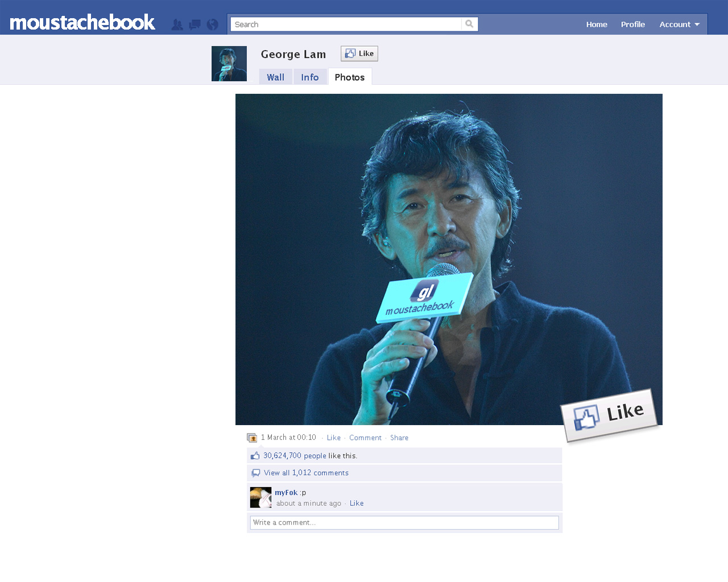This screenshot has height=582, width=728.
Task: Open Profile from top navigation
Action: click(633, 24)
